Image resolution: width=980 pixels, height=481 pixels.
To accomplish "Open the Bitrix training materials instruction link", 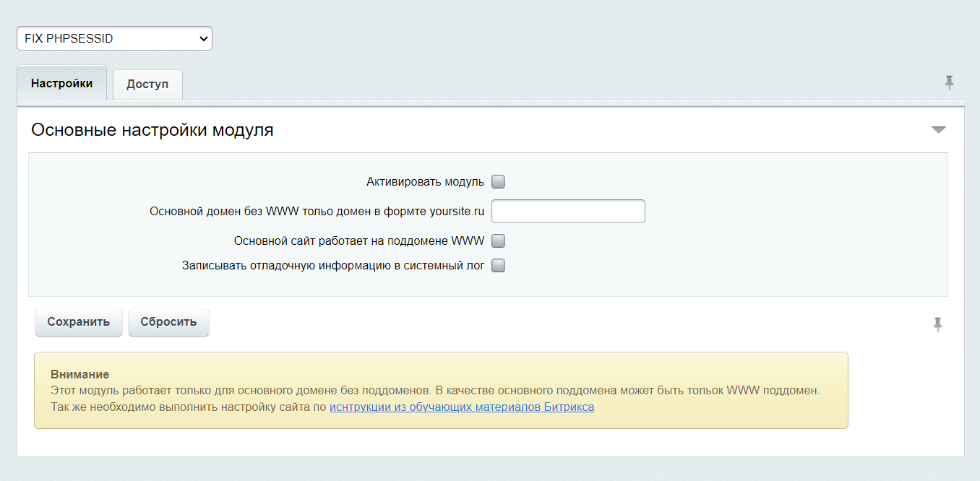I will (x=462, y=407).
